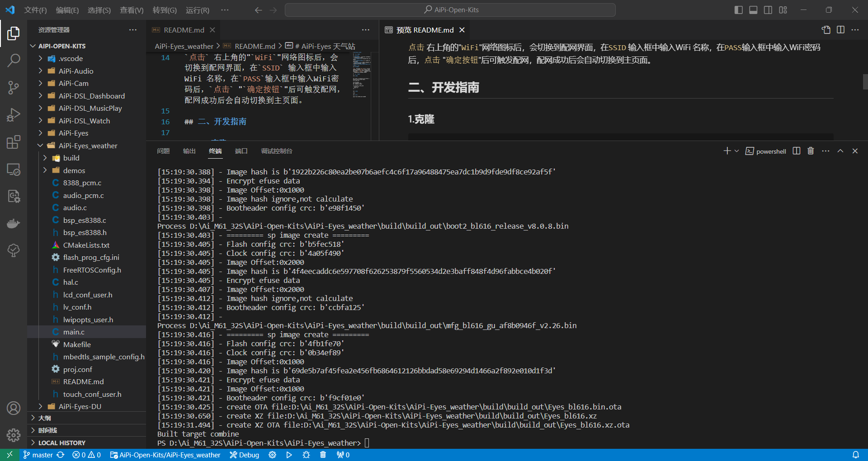Open the Source Control view
This screenshot has width=868, height=461.
(x=14, y=87)
